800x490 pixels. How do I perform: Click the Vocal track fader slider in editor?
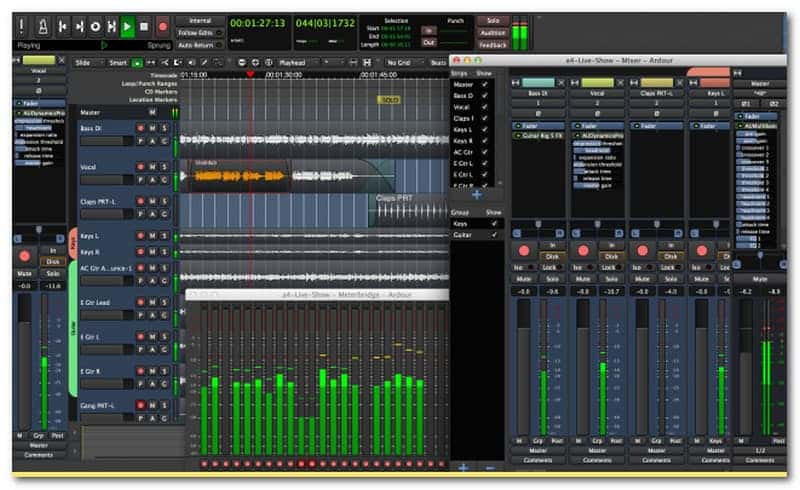(x=107, y=180)
